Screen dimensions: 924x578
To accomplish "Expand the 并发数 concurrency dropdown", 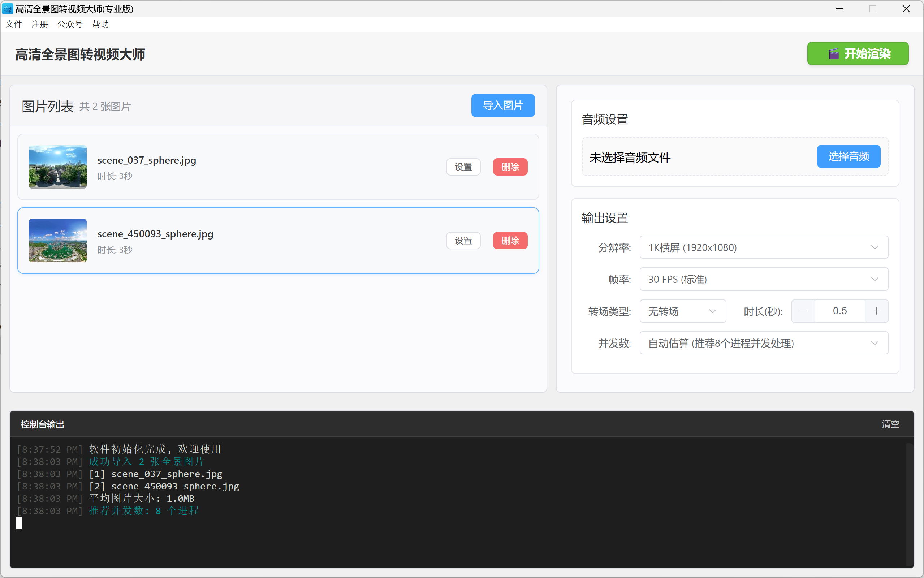I will [764, 343].
